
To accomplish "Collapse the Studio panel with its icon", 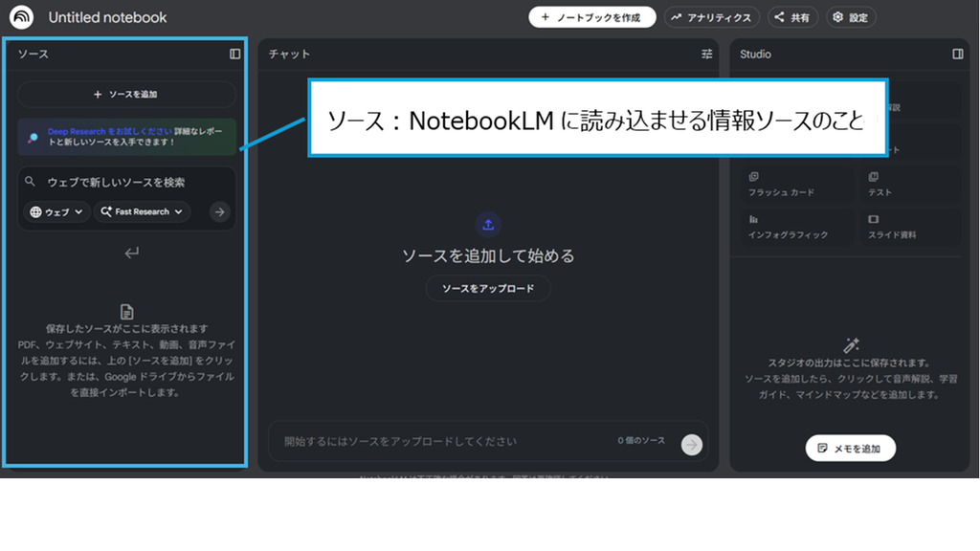I will 957,54.
